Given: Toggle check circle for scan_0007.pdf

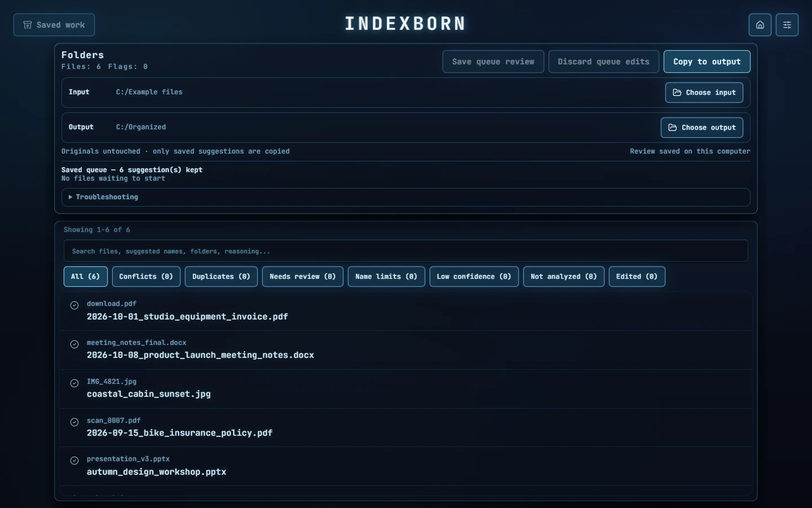Looking at the screenshot, I should (74, 422).
